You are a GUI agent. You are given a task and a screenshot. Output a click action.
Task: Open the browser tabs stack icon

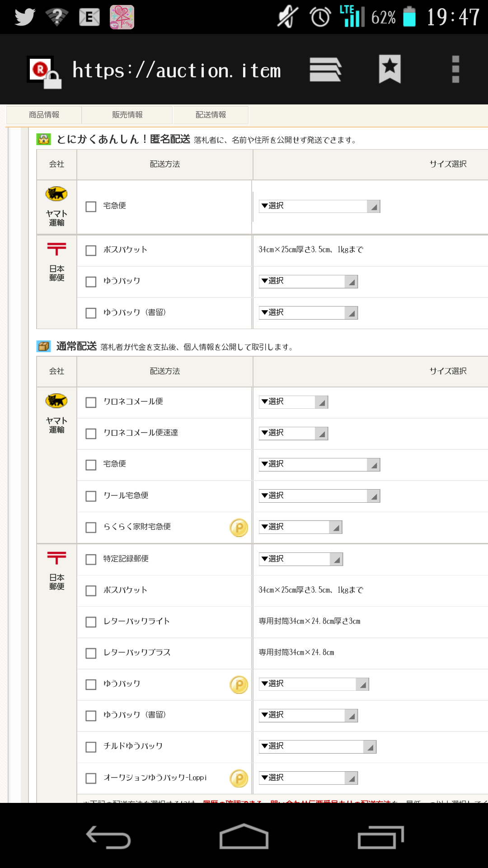325,70
